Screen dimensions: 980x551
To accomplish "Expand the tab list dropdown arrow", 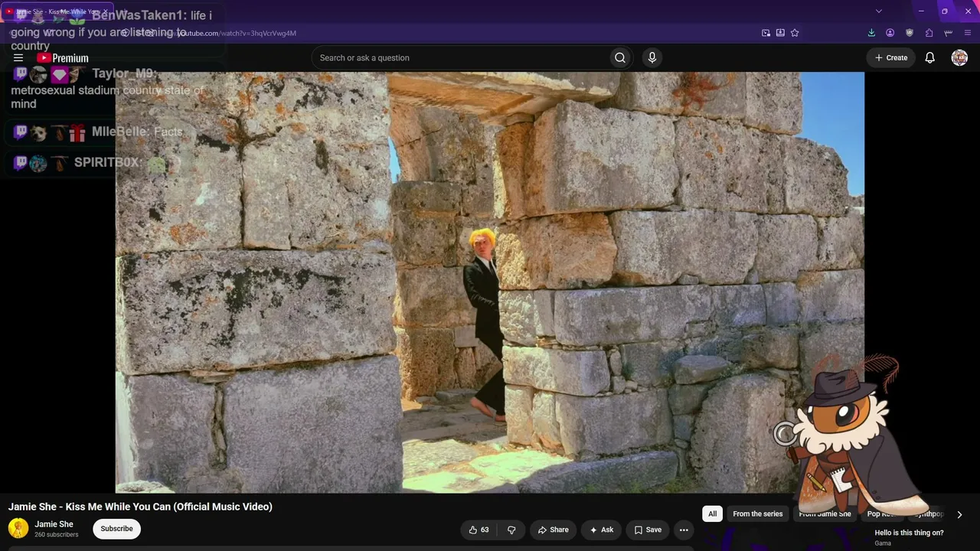I will [x=879, y=11].
